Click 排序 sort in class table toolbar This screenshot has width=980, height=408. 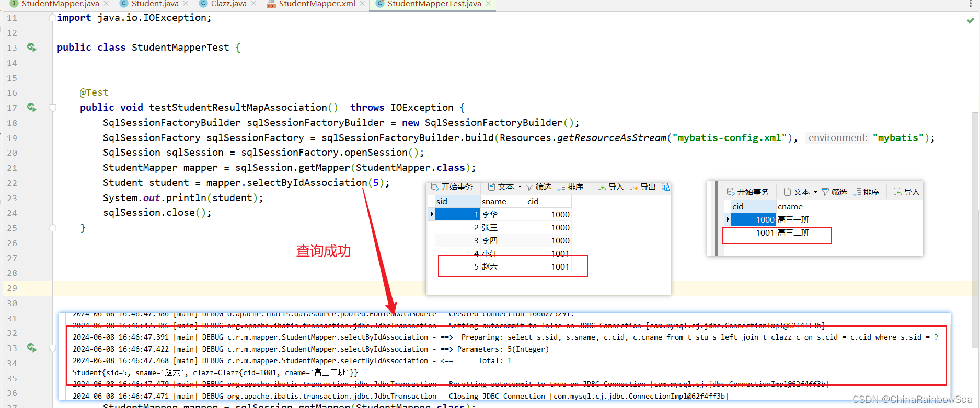coord(866,192)
